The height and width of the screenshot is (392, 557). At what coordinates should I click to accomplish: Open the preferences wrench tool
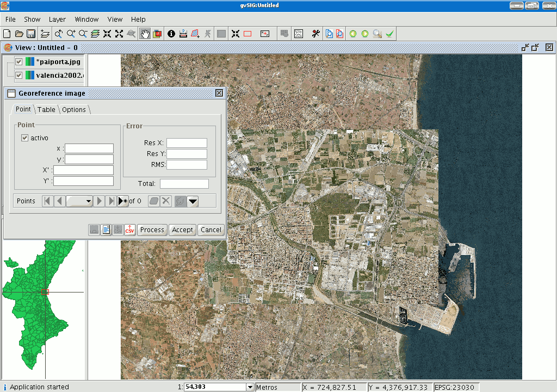pyautogui.click(x=316, y=34)
